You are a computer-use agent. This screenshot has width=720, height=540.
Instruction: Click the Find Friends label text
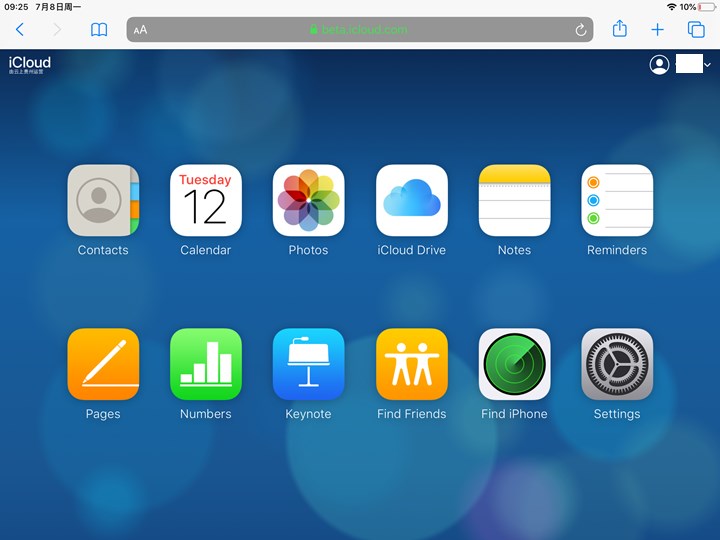[x=411, y=414]
